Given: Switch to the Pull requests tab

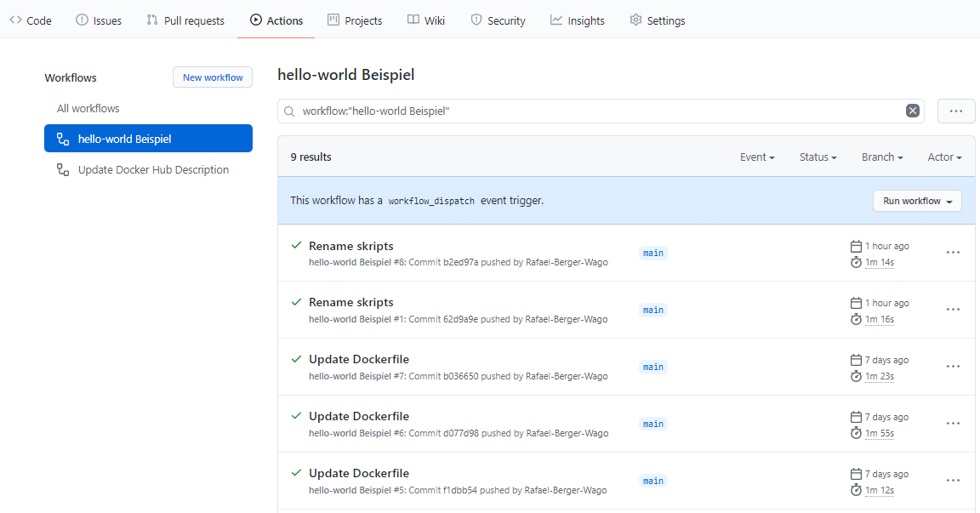Looking at the screenshot, I should point(185,20).
